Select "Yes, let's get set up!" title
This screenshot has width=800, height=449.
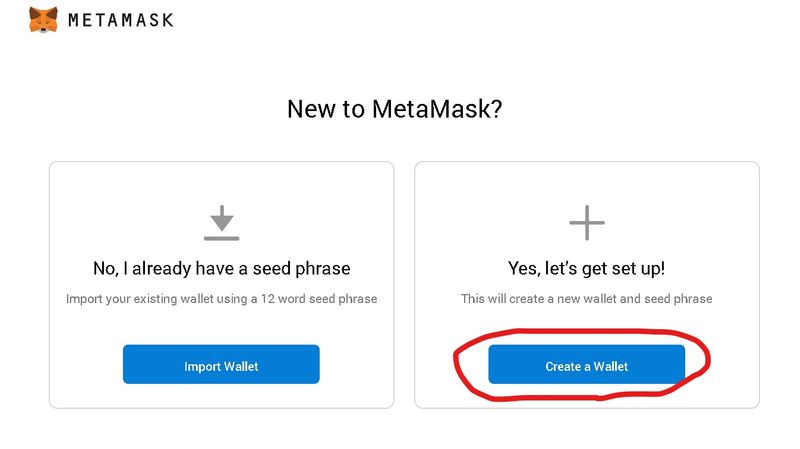pyautogui.click(x=586, y=268)
